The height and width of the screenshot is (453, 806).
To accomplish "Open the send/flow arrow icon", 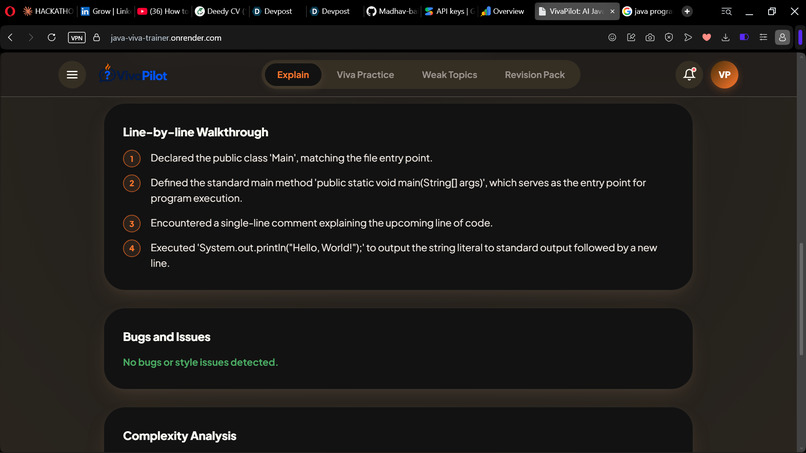I will point(688,37).
